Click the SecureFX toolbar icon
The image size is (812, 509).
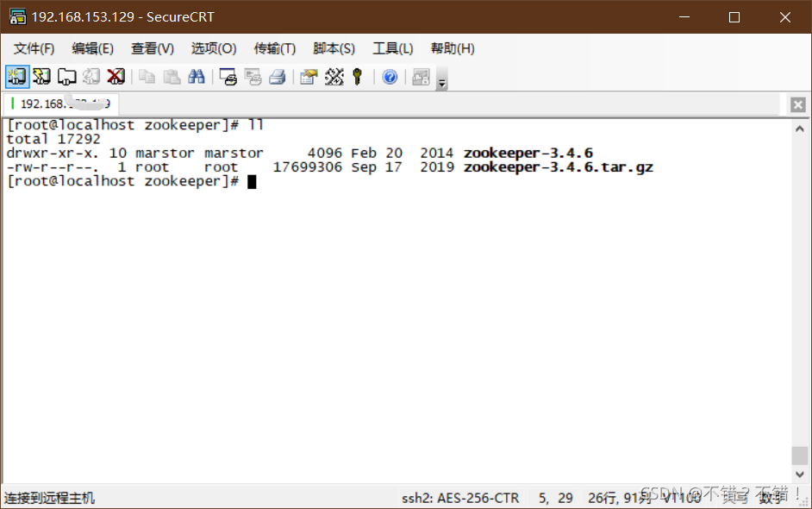click(x=421, y=78)
